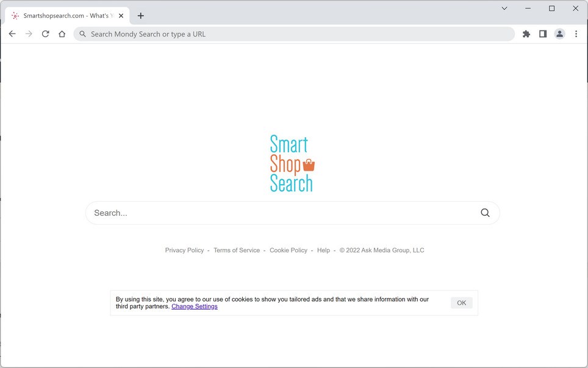Accept cookies with the OK button
The height and width of the screenshot is (368, 588).
point(461,303)
